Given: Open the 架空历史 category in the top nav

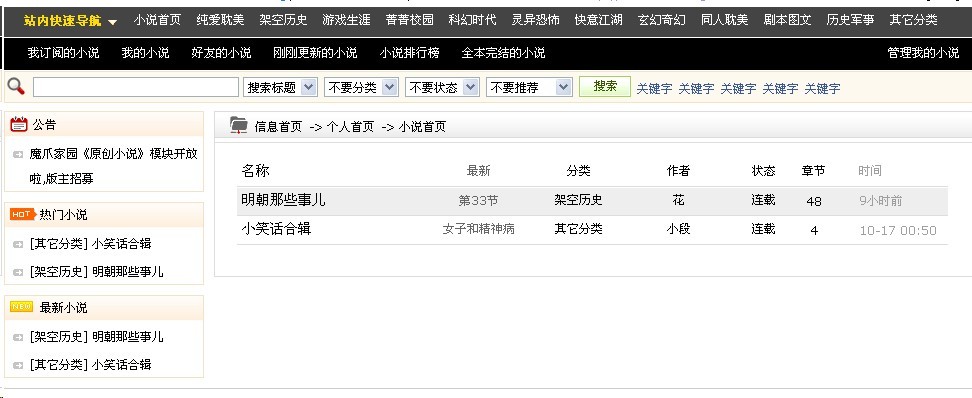Looking at the screenshot, I should pos(283,20).
